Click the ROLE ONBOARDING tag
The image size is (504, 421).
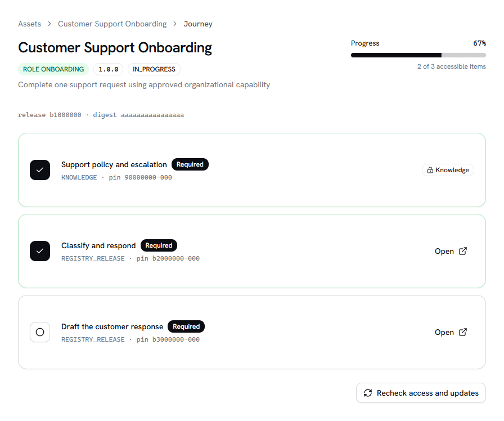53,69
